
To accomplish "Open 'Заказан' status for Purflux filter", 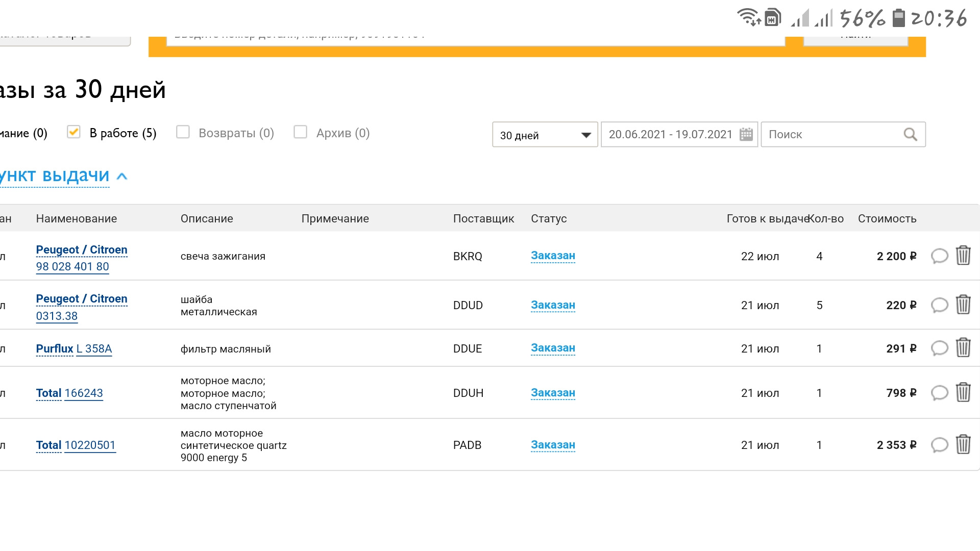I will 553,348.
